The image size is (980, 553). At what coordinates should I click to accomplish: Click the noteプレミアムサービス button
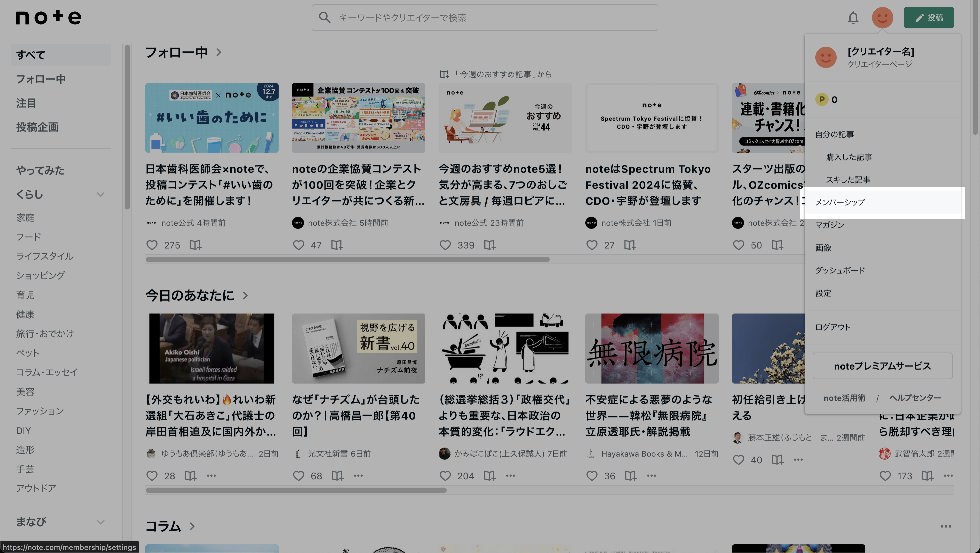pos(882,366)
